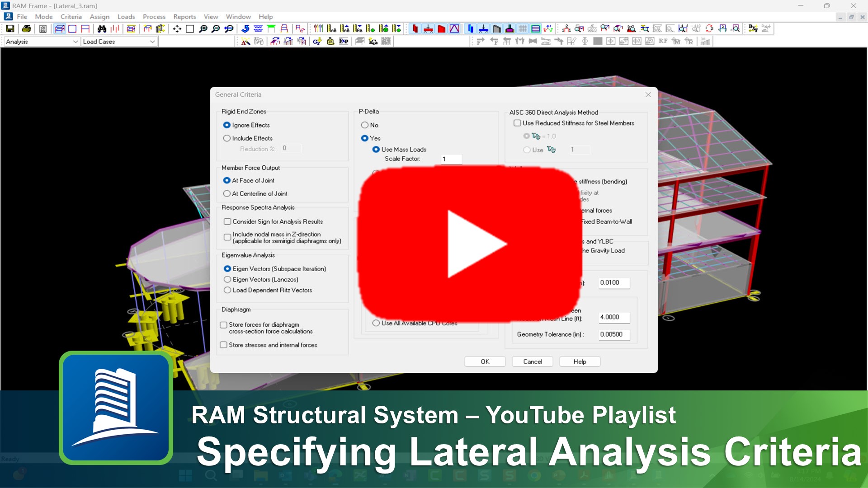Screen dimensions: 868x488
Task: Select the binoculars Find tool
Action: point(102,28)
